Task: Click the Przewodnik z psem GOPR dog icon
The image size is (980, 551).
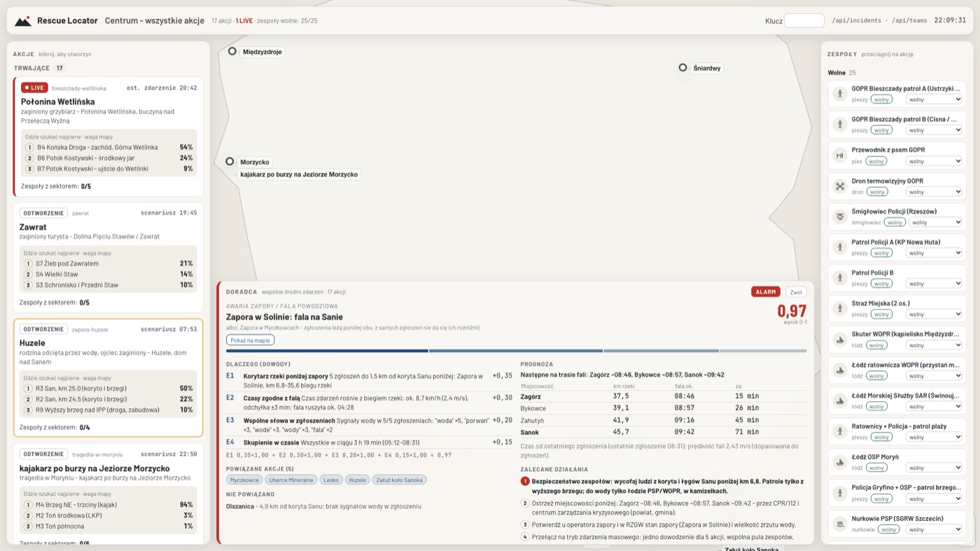Action: (x=839, y=155)
